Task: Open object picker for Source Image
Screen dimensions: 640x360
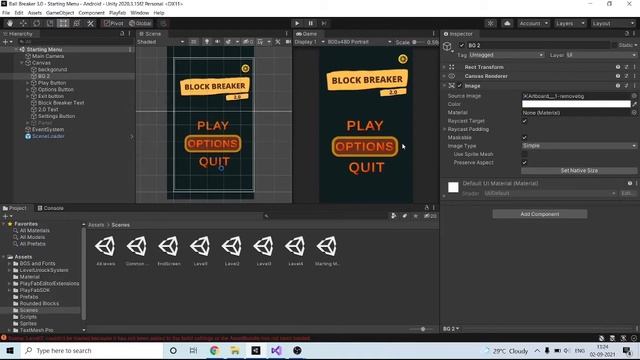Action: (x=634, y=96)
